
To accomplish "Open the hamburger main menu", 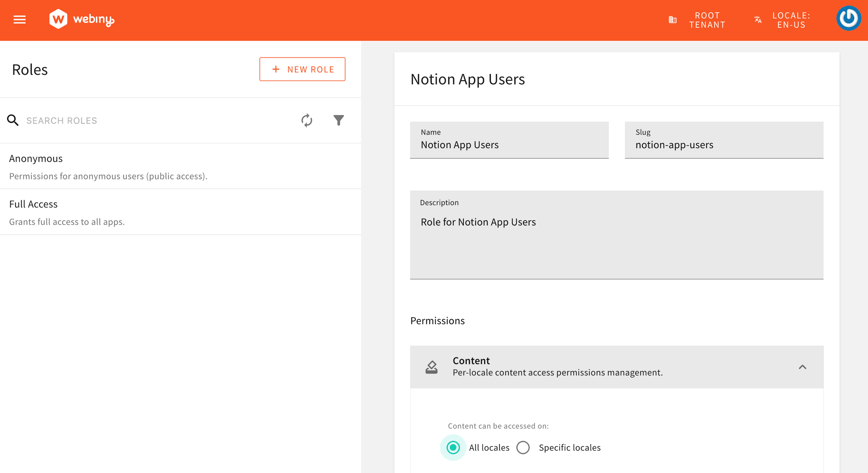I will tap(19, 20).
